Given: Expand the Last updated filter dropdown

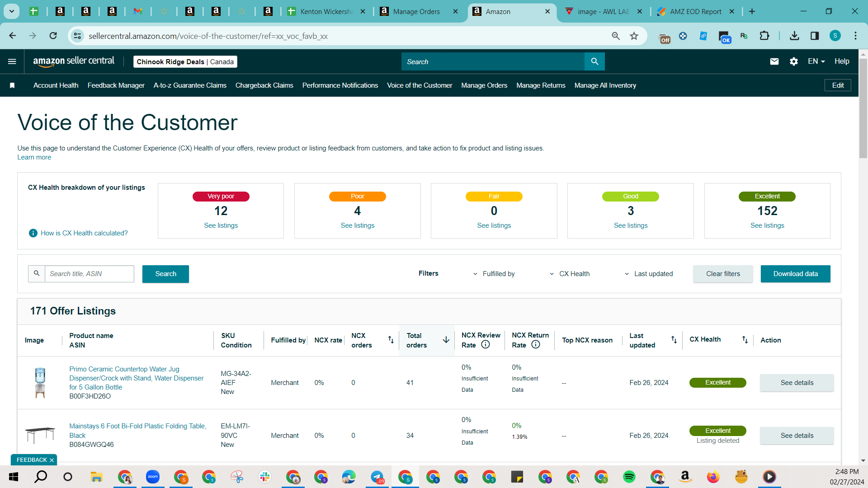Looking at the screenshot, I should [x=649, y=274].
